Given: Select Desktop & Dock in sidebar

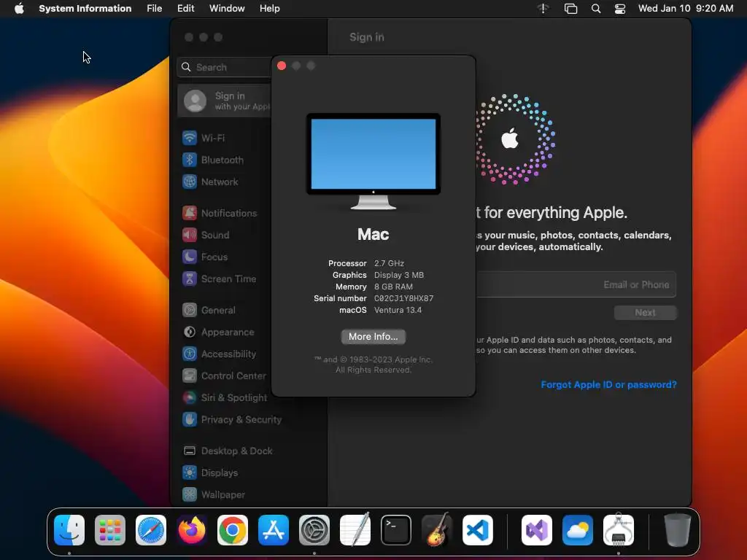Looking at the screenshot, I should pos(228,451).
